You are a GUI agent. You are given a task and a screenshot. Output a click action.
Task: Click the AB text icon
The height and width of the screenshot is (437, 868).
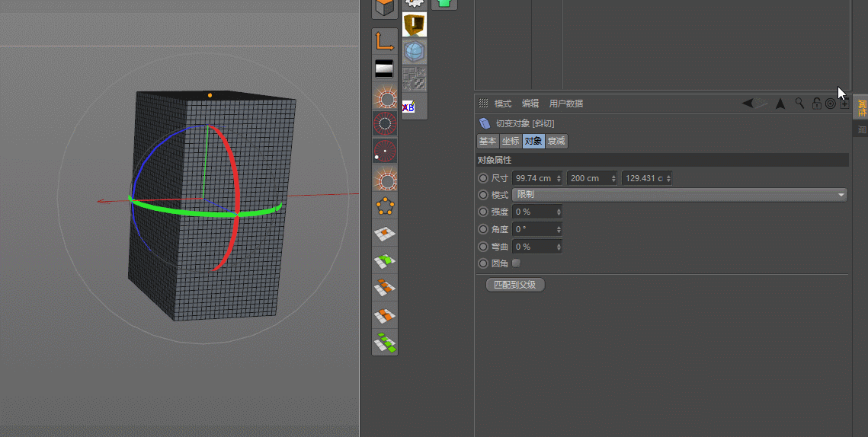(408, 107)
